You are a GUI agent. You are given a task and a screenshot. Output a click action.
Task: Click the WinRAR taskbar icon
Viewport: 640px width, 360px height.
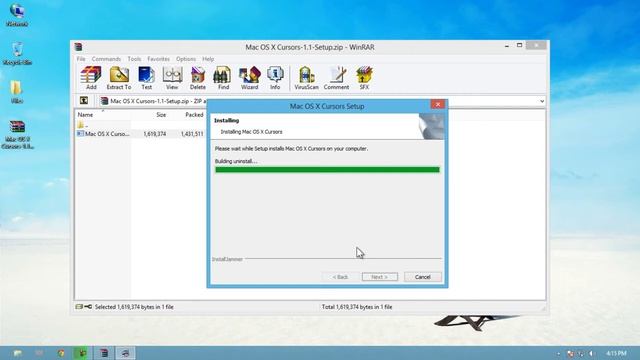[104, 353]
